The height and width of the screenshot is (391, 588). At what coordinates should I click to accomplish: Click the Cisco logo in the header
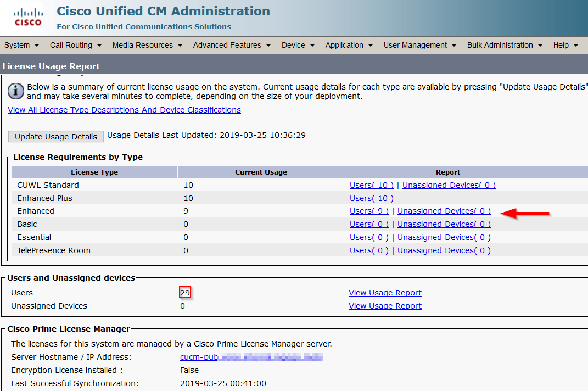pos(28,17)
